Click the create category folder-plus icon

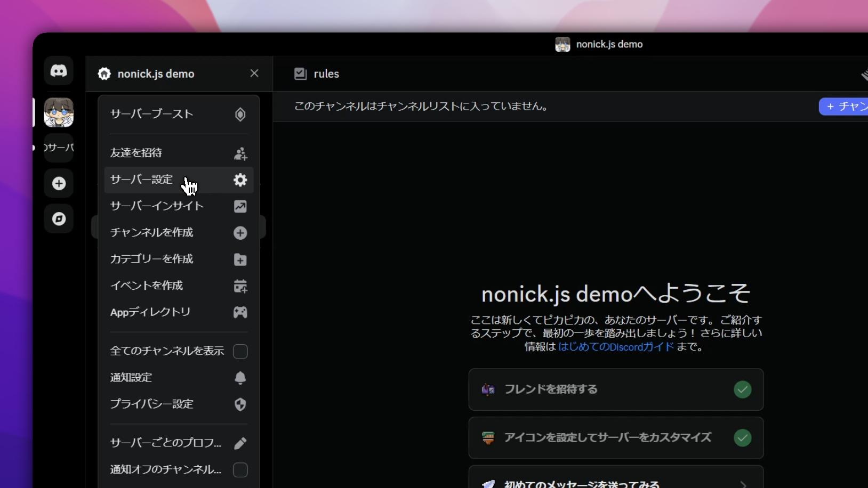(x=240, y=259)
